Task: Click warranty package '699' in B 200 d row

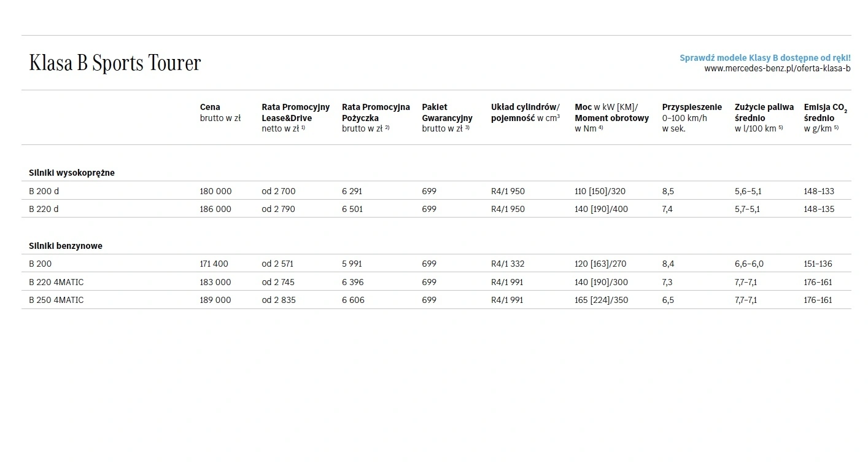Action: 429,191
